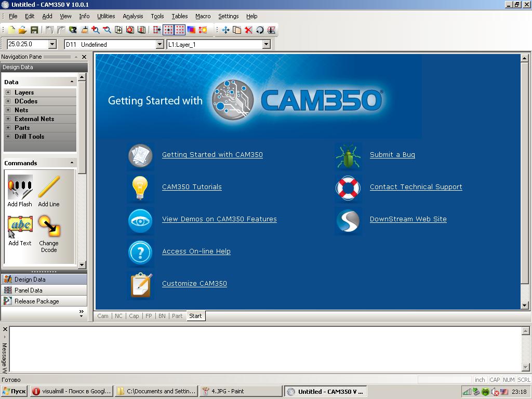
Task: Click the Zoom Out magnifier icon
Action: (x=107, y=30)
